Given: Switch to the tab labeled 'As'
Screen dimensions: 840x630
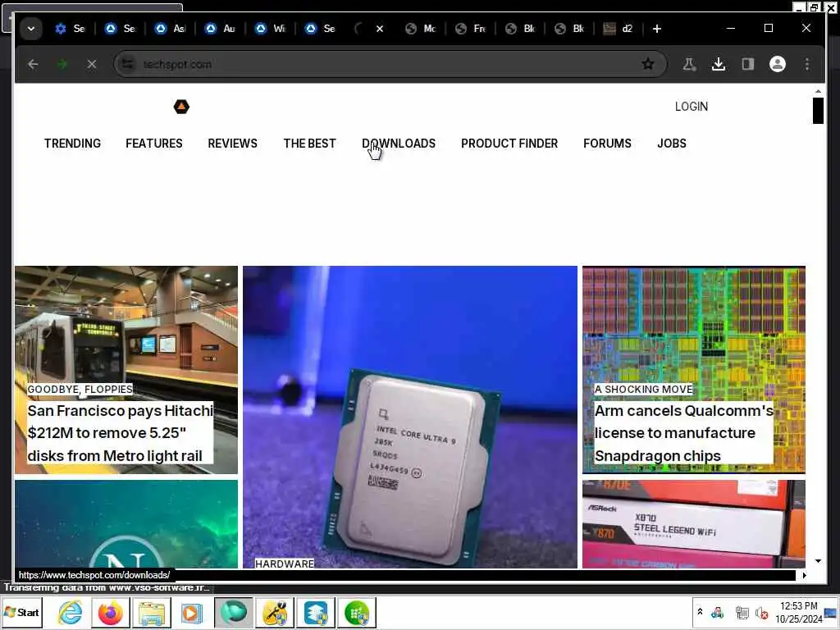Looking at the screenshot, I should tap(170, 29).
